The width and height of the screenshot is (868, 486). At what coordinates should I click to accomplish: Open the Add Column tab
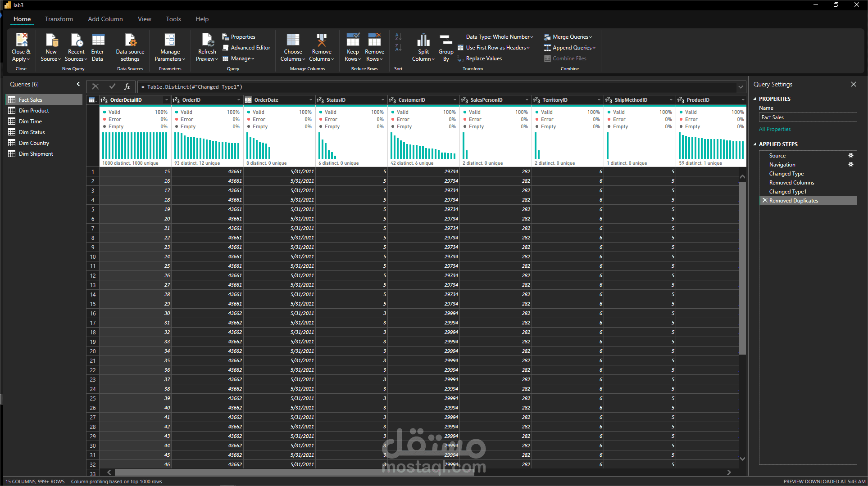point(105,19)
